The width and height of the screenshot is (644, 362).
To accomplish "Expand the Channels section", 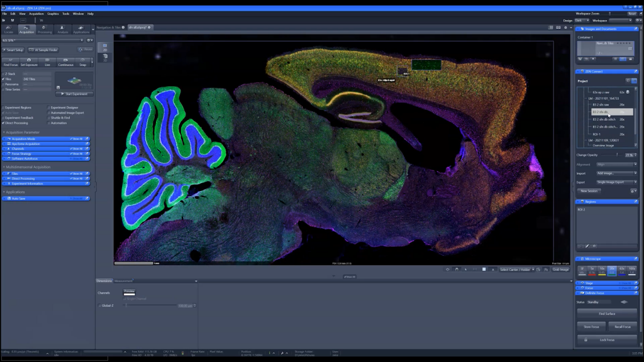I will (4, 148).
